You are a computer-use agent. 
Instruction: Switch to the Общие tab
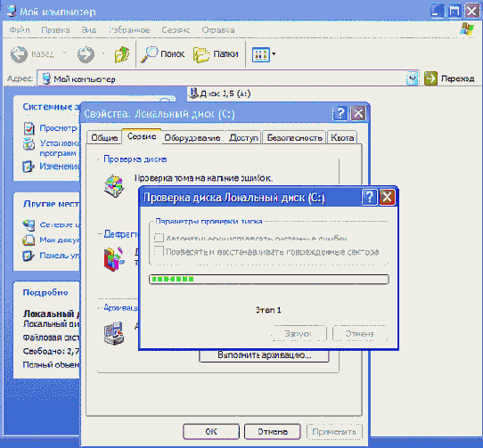click(x=104, y=138)
